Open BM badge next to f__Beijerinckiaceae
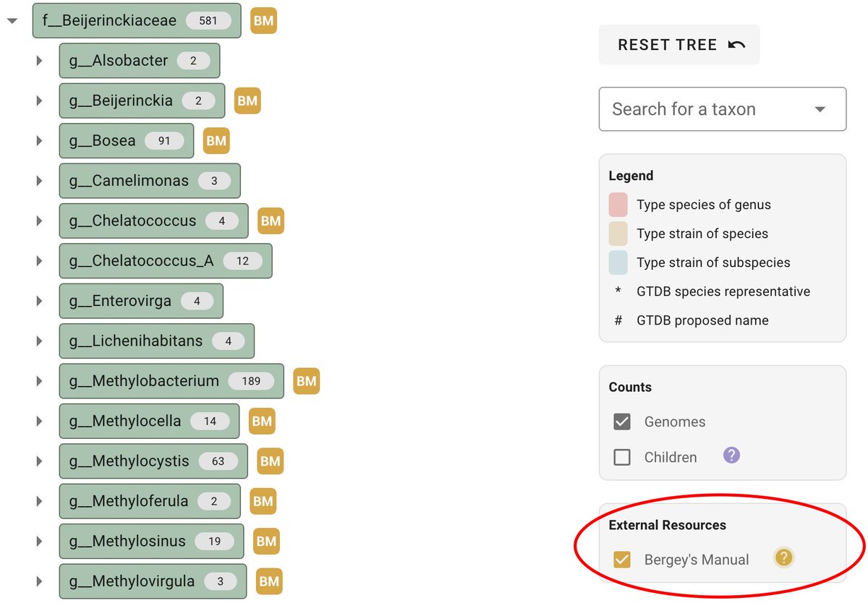 point(264,21)
